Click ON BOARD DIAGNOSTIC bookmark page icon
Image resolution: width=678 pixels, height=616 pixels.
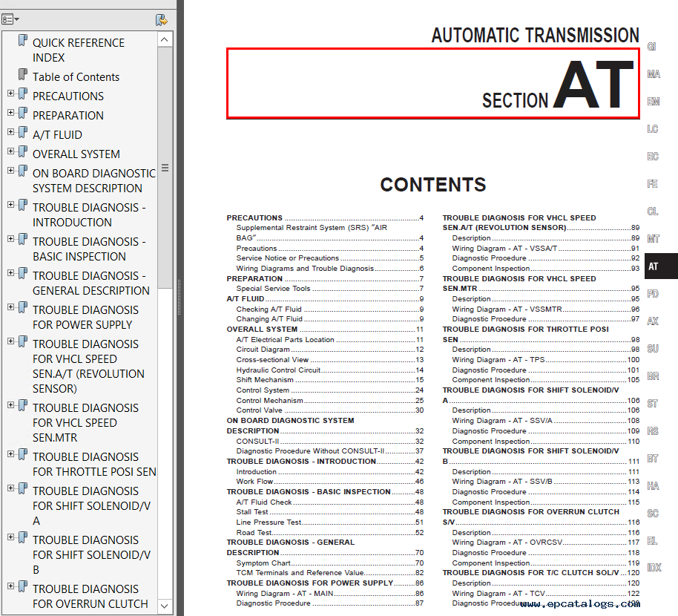coord(23,171)
